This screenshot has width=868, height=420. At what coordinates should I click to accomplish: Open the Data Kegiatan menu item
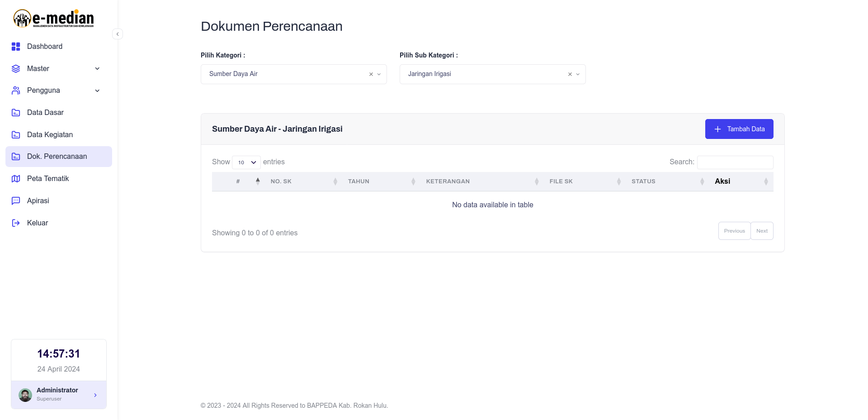click(59, 135)
